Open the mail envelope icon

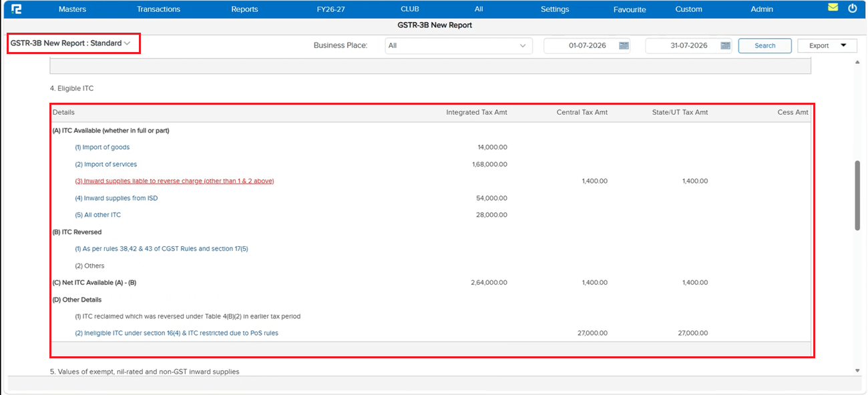pos(833,8)
